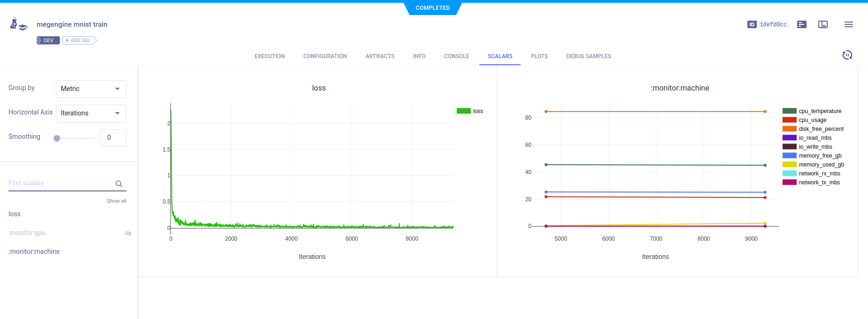Click the ADD TAG button
868x319 pixels.
pos(79,40)
